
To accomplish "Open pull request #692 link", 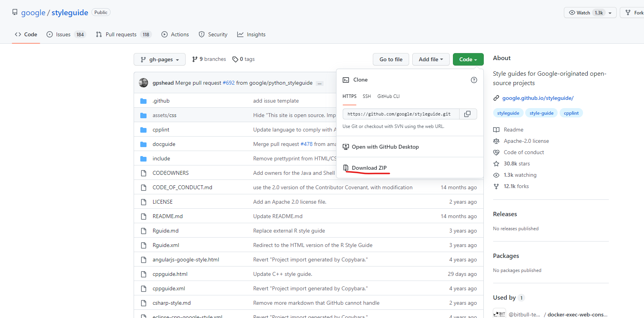I will [x=229, y=83].
